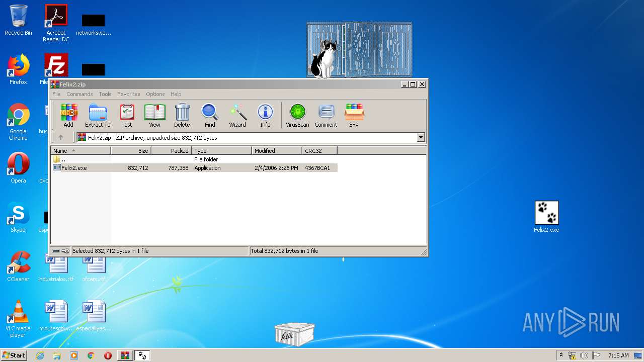Sort by the Size column header
Screen dimensions: 644x362
(x=131, y=151)
